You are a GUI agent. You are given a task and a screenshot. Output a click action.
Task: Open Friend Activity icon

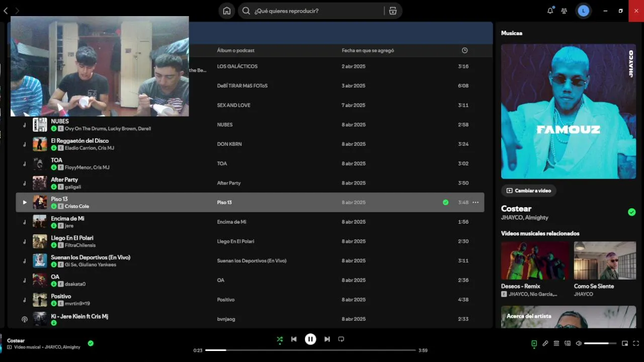pyautogui.click(x=565, y=11)
